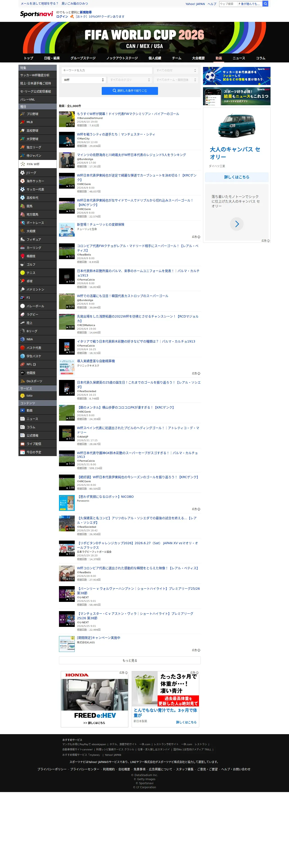Screen dimensions: 289x868
Task: Click the 卓球 table tennis icon
Action: click(x=23, y=281)
